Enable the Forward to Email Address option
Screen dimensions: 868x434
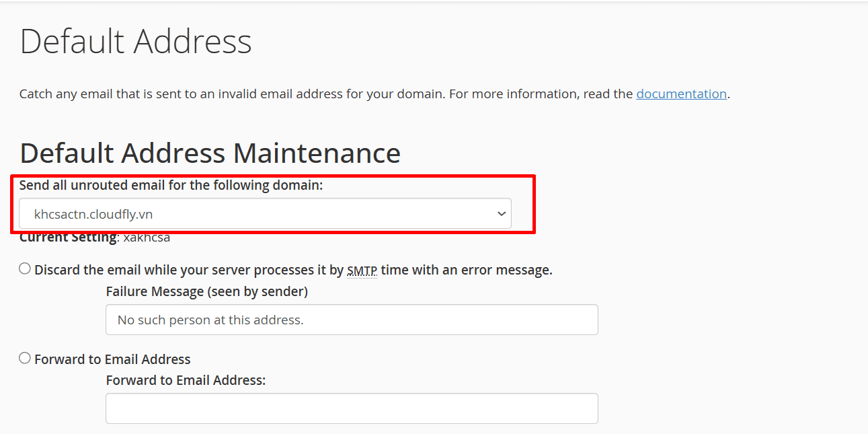click(x=24, y=357)
